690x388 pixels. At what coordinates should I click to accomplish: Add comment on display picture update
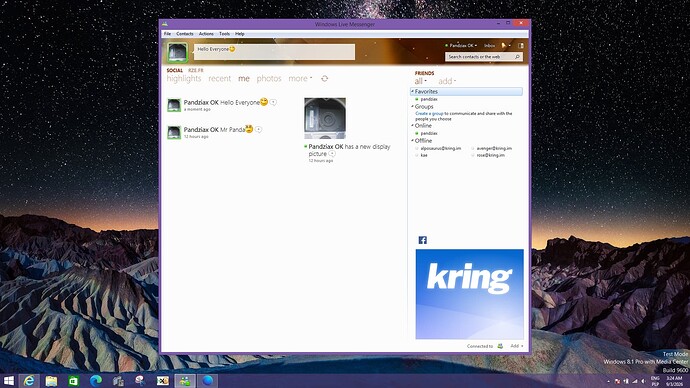332,154
